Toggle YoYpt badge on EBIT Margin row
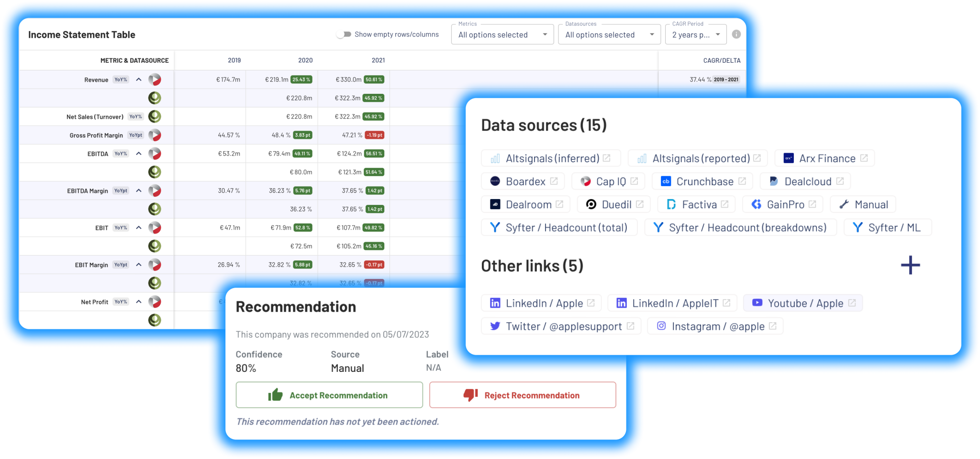Image resolution: width=980 pixels, height=459 pixels. tap(121, 265)
